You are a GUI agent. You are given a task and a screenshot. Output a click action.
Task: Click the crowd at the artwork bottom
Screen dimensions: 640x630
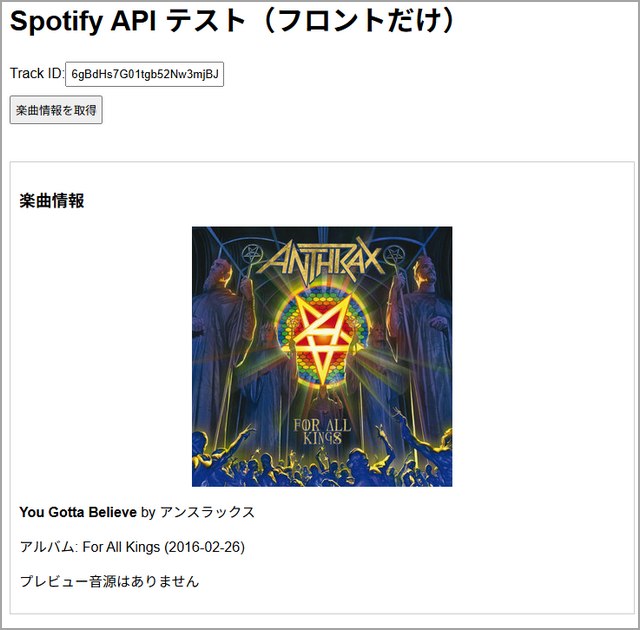point(322,463)
